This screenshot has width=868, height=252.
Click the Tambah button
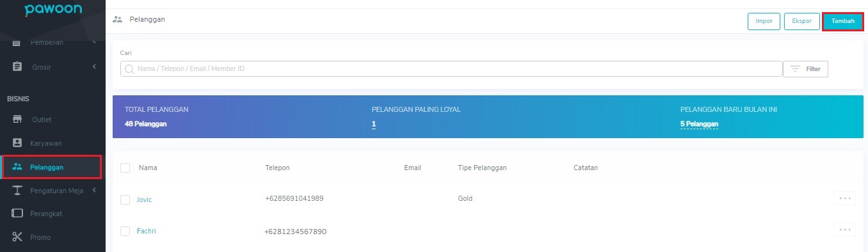tap(842, 21)
